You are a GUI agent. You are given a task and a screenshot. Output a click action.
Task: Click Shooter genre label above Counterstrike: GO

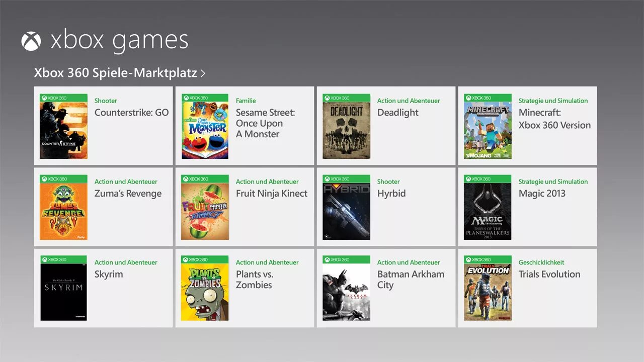coord(106,101)
